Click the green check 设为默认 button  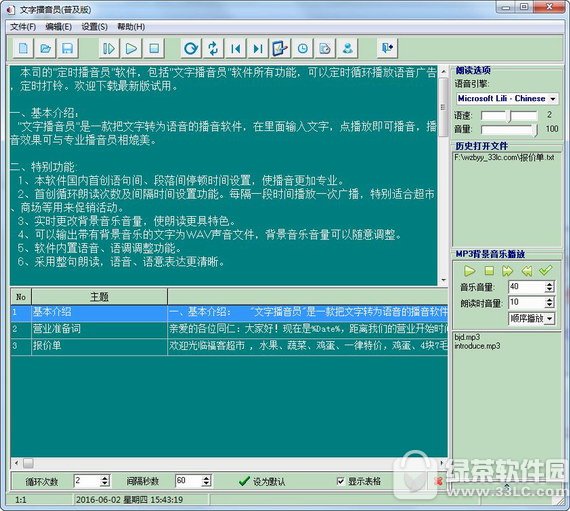click(x=262, y=482)
